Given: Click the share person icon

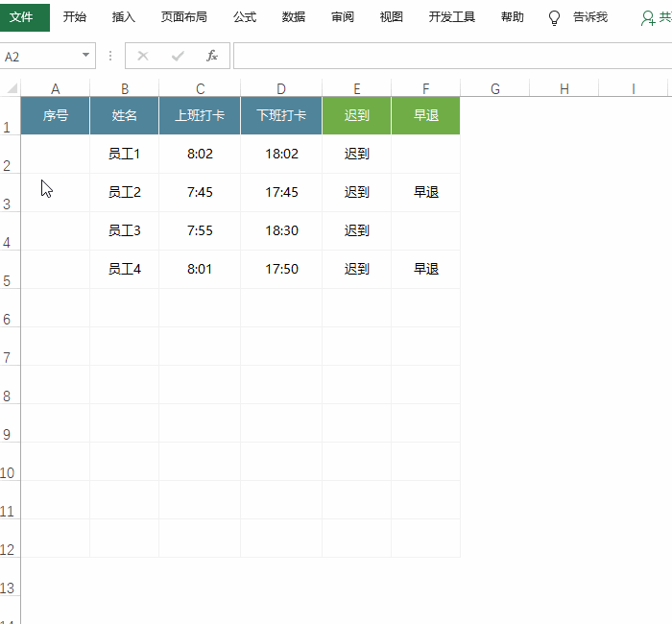Looking at the screenshot, I should pyautogui.click(x=648, y=17).
